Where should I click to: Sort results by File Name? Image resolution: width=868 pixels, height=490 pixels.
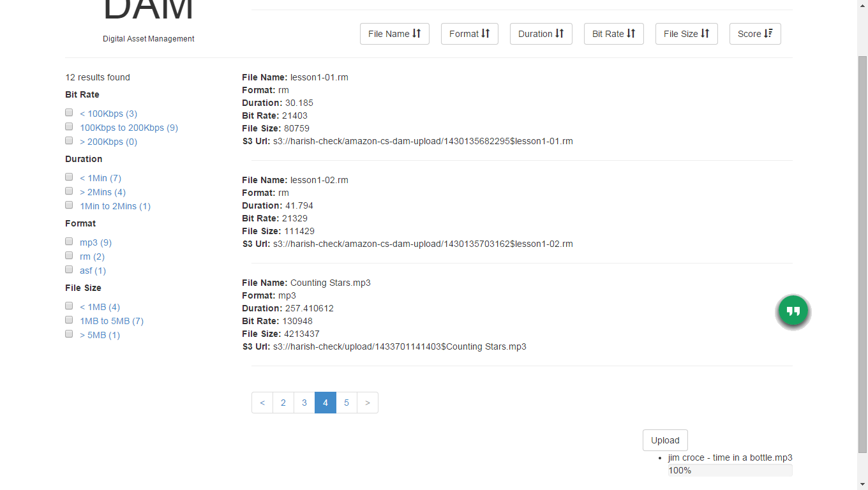pos(394,34)
